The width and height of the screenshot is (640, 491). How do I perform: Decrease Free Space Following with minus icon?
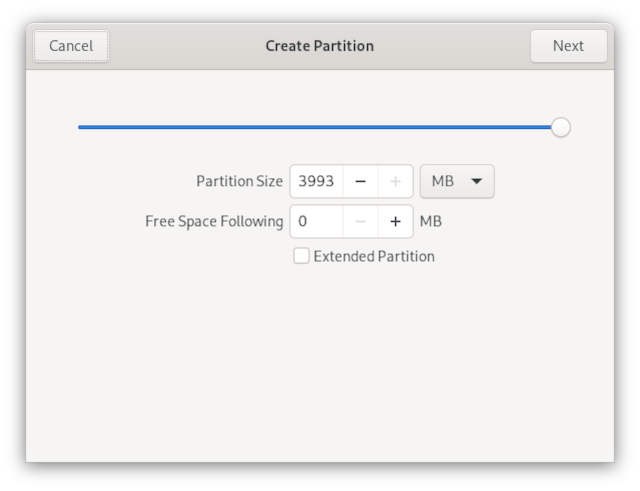pos(360,221)
